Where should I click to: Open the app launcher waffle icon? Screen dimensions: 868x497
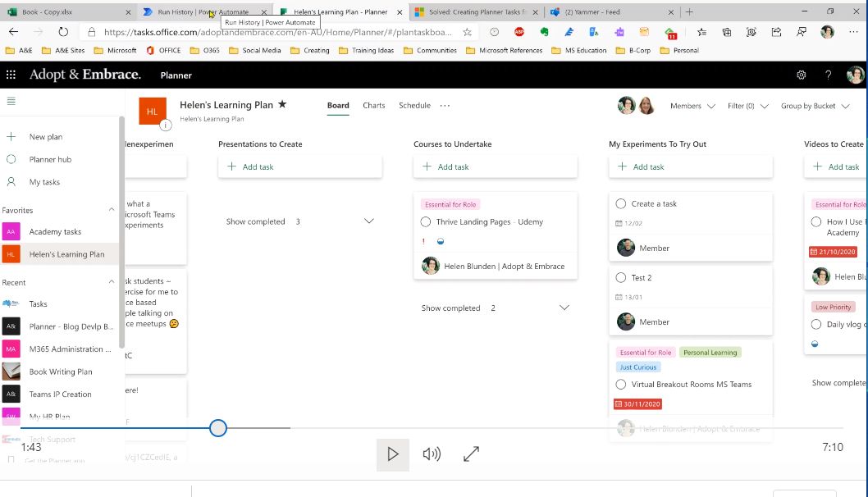[x=11, y=75]
